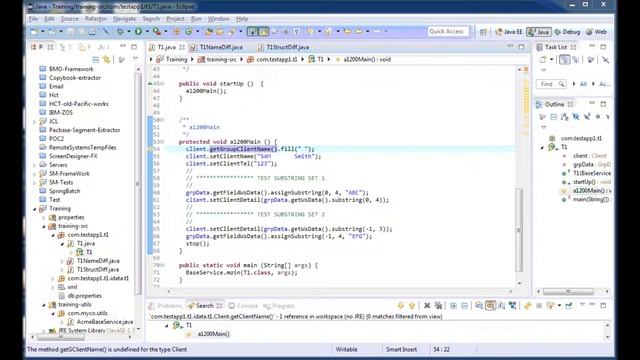Click the Task List Find field
The image size is (640, 360).
coord(551,84)
